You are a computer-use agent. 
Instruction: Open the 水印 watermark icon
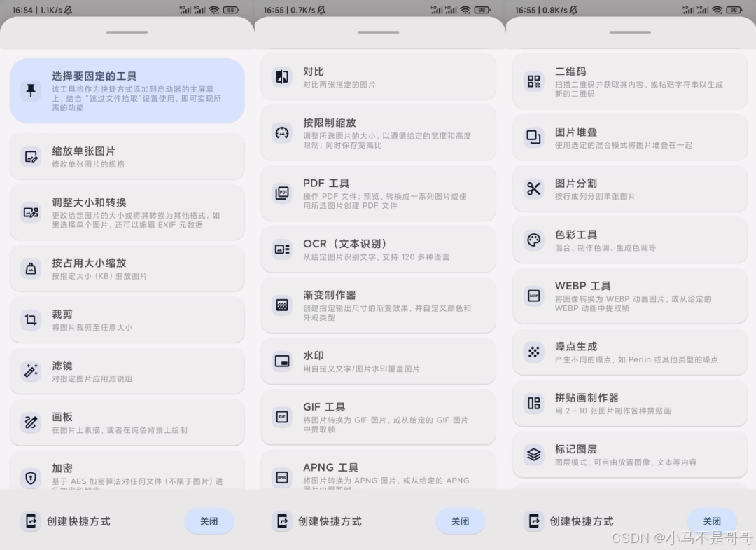pos(282,361)
